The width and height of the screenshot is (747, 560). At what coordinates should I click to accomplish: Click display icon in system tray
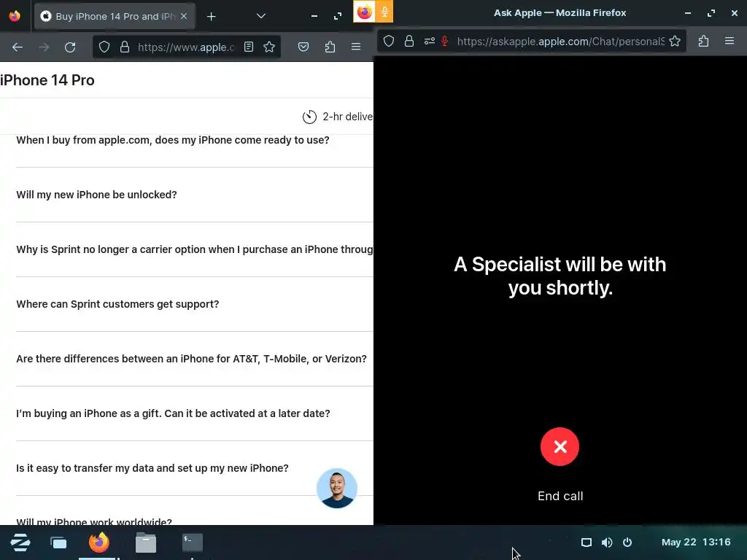[x=587, y=542]
